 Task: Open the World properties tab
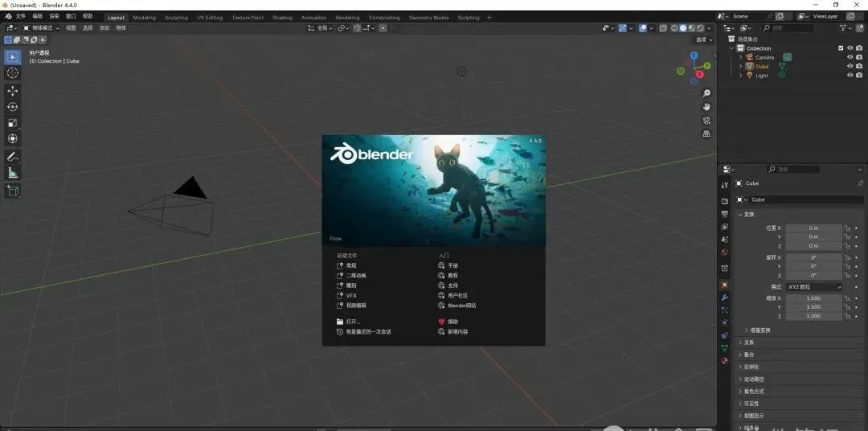coord(725,252)
